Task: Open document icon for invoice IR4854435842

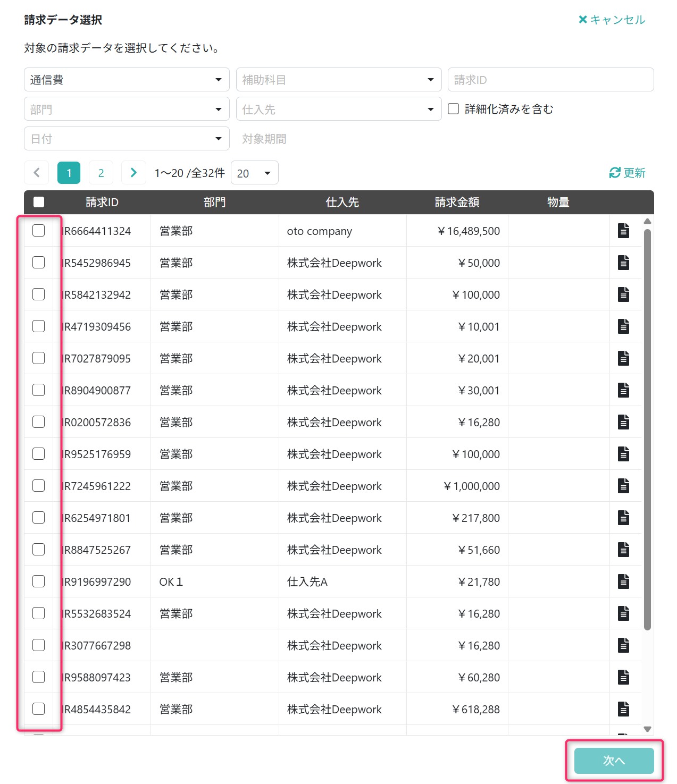Action: (x=623, y=709)
